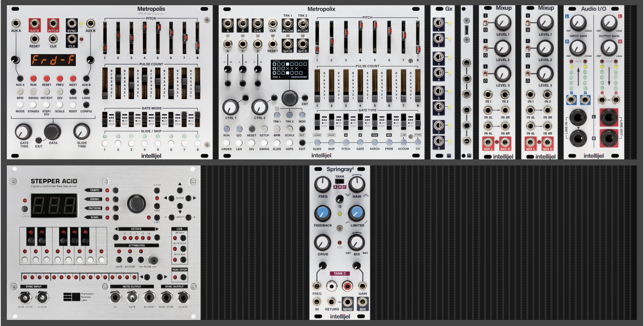Toggle Slide/Skip button 1 on Metropolis

[x=105, y=143]
